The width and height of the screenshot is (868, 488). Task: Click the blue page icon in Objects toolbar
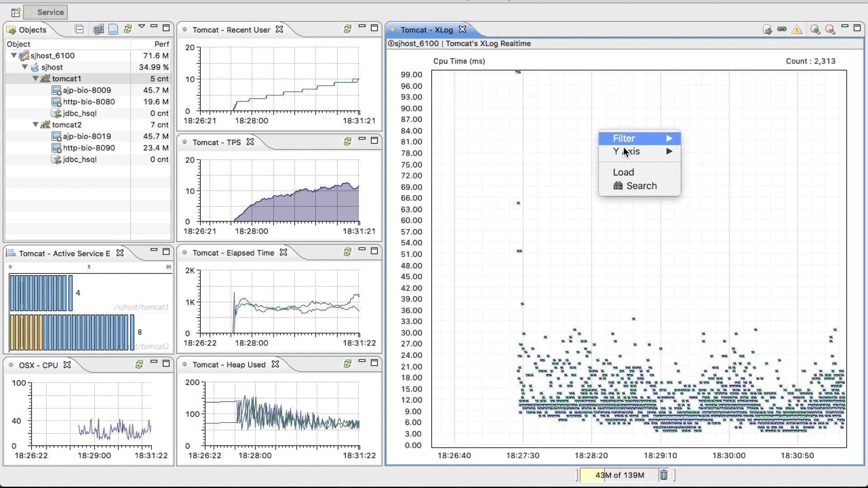113,29
